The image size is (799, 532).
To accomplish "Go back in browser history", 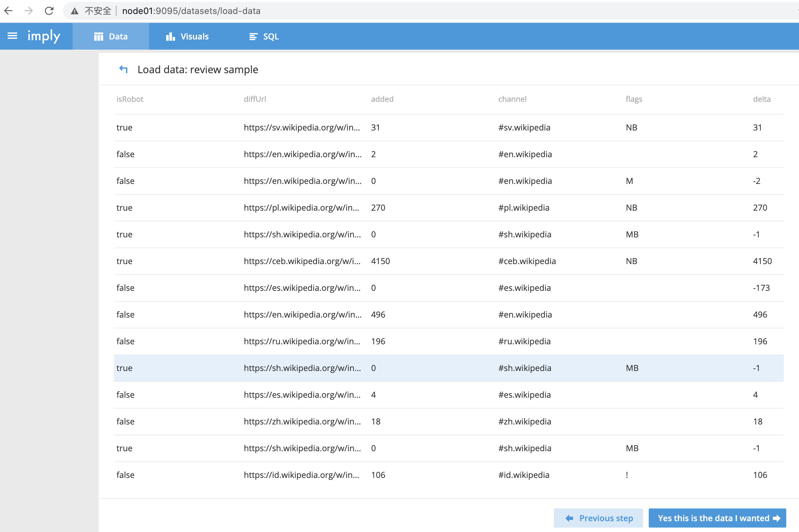I will click(9, 11).
